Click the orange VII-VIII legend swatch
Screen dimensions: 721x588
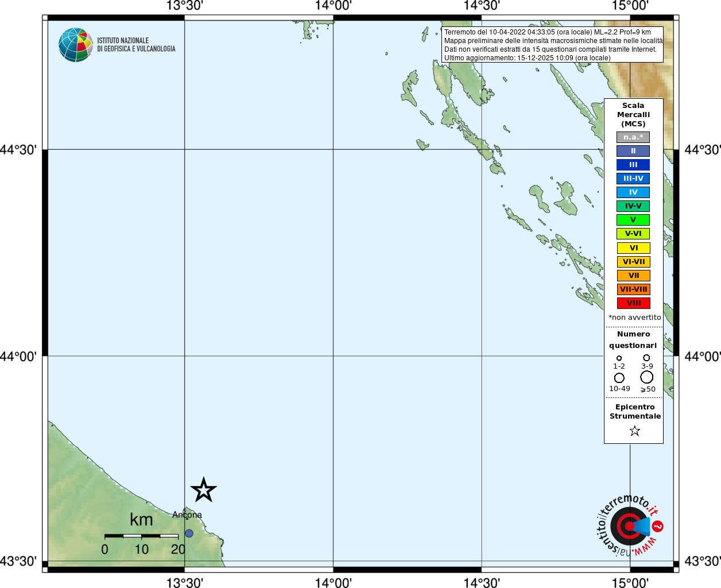pyautogui.click(x=633, y=289)
